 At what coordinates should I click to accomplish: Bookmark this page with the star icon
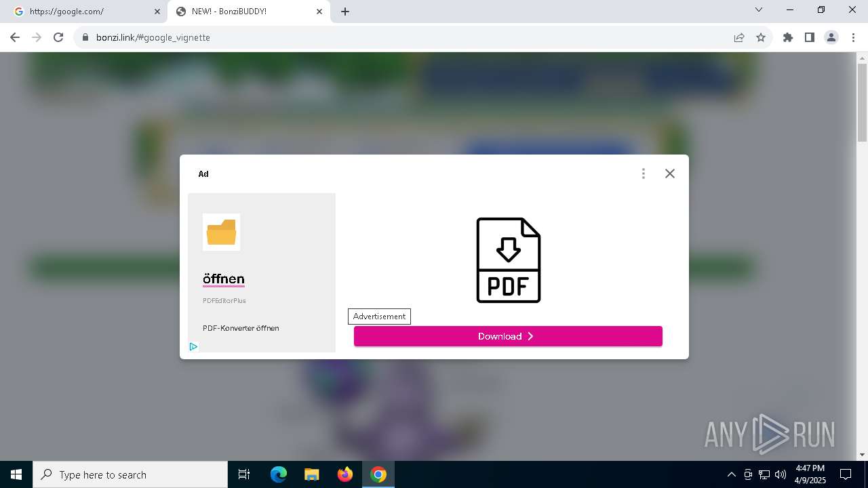[x=761, y=37]
